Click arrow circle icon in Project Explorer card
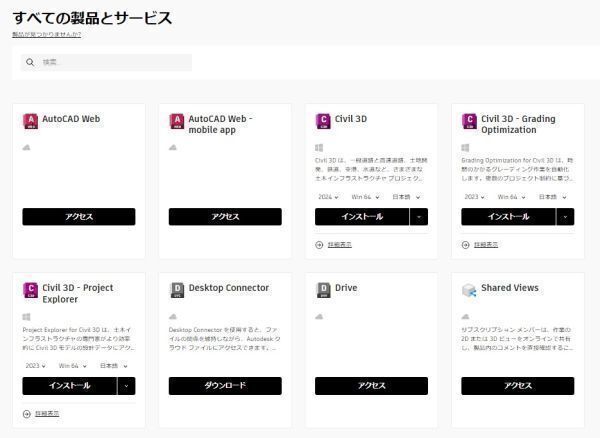This screenshot has height=438, width=600. (x=26, y=414)
